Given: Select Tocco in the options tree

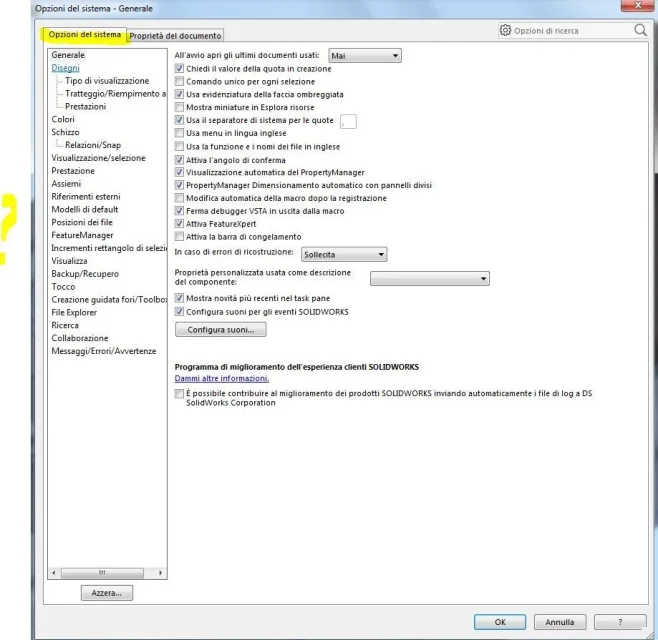Looking at the screenshot, I should (x=63, y=287).
